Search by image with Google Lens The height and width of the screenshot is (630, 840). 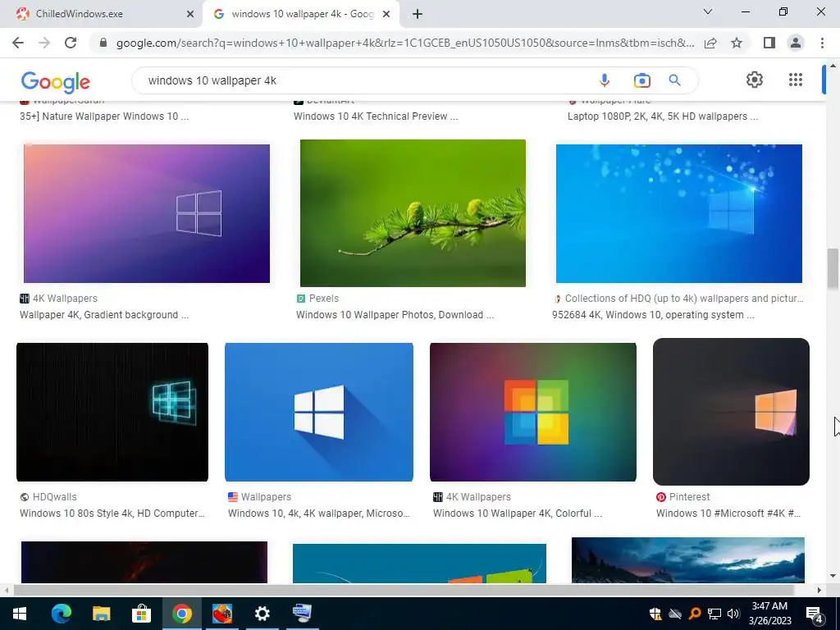click(641, 80)
